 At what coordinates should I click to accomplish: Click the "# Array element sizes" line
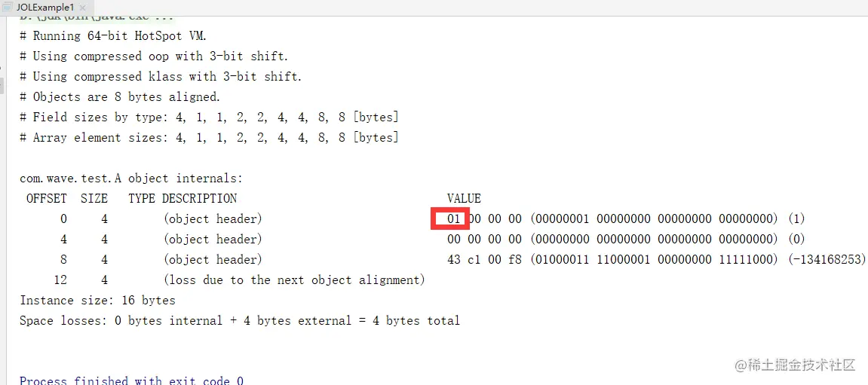[209, 138]
